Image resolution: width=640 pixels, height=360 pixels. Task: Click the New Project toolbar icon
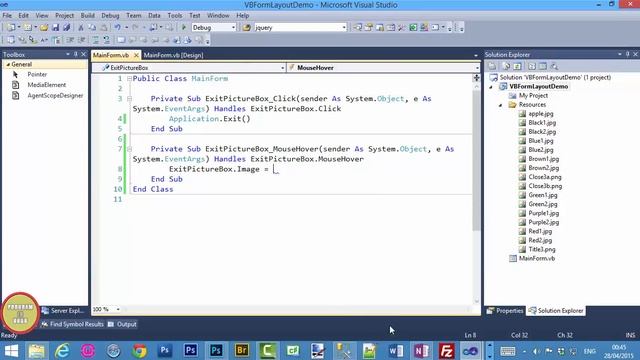[11, 27]
